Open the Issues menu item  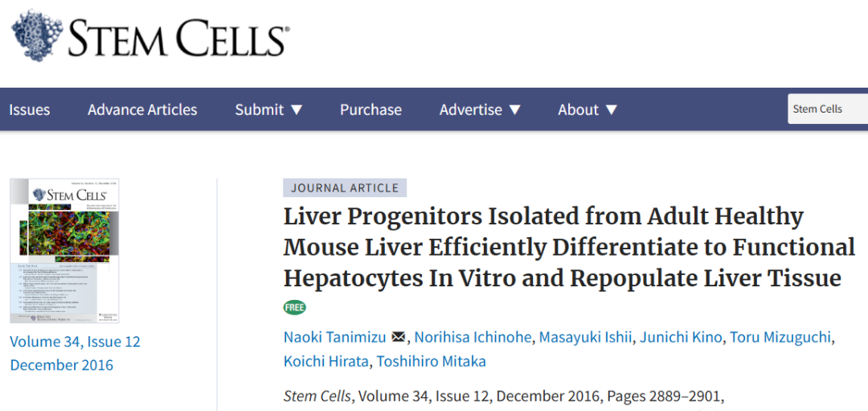tap(30, 109)
